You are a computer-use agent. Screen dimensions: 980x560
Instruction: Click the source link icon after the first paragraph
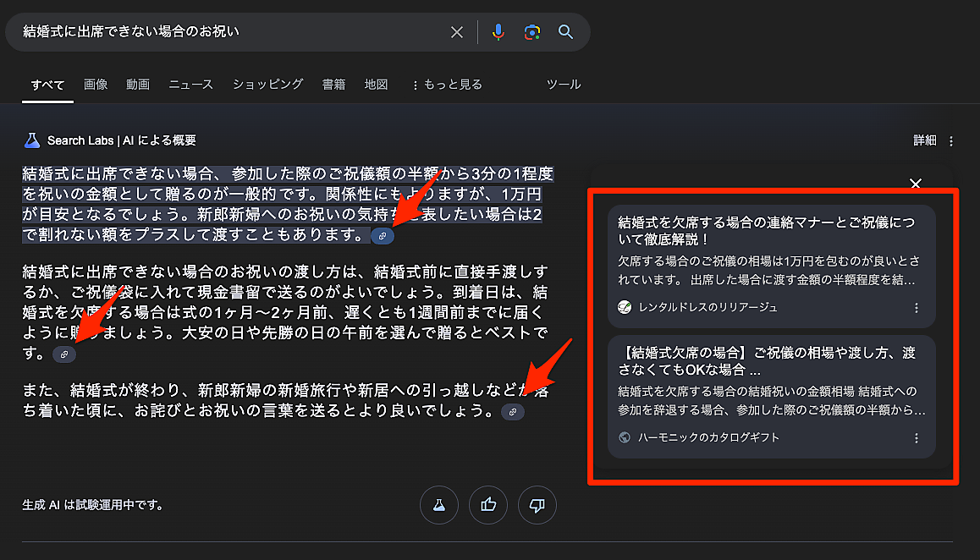(383, 236)
